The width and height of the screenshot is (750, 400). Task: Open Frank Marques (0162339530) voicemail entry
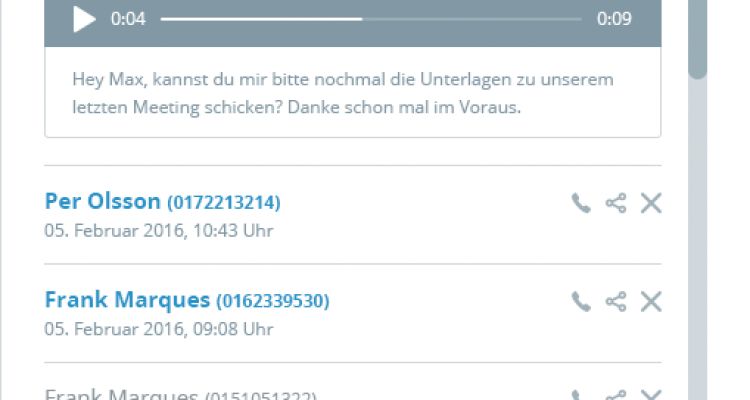pos(187,300)
